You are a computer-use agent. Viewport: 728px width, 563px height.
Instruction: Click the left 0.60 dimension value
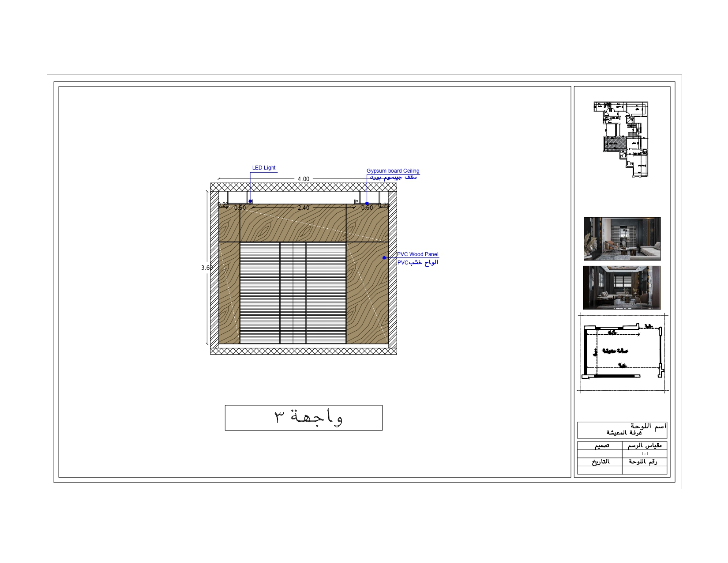pyautogui.click(x=240, y=207)
